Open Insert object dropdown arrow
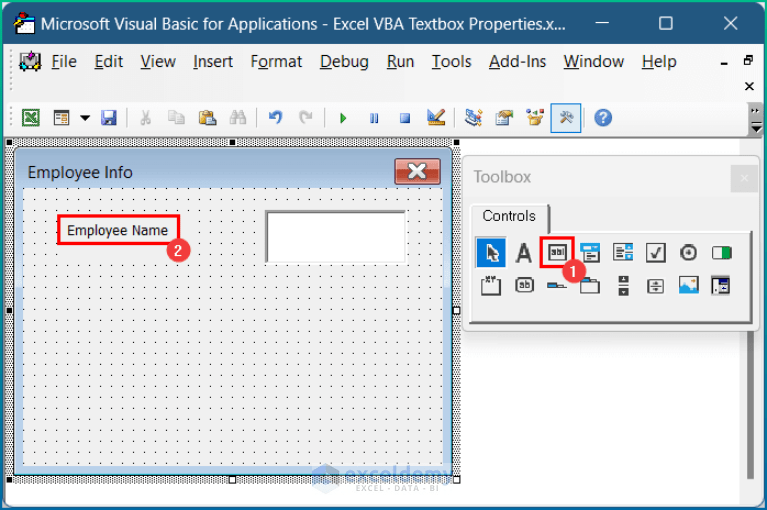This screenshot has height=510, width=767. click(85, 118)
